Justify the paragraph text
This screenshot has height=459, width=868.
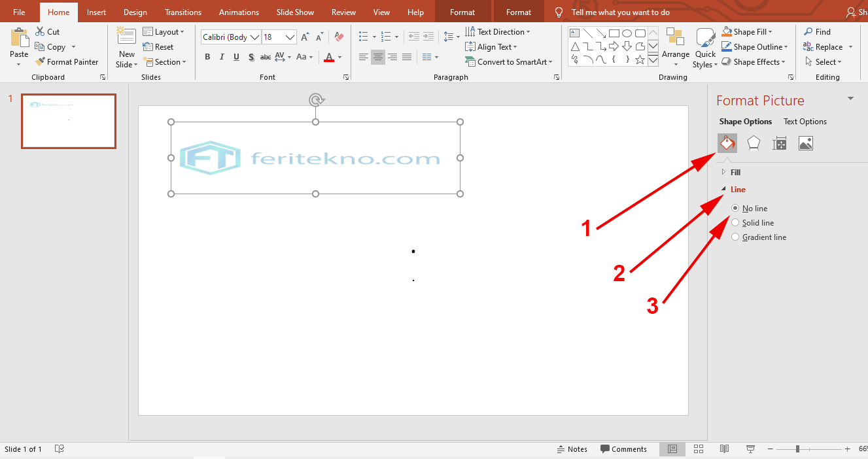[407, 57]
